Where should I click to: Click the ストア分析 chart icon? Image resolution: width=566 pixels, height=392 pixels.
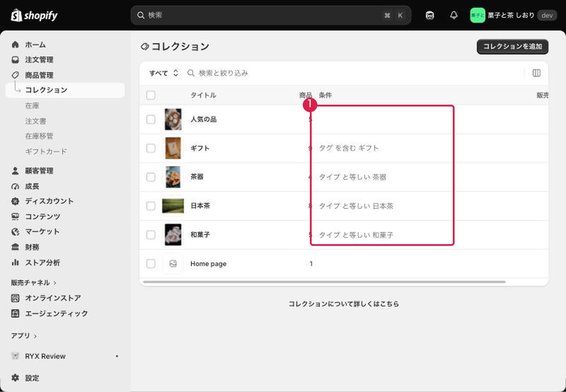[x=15, y=263]
